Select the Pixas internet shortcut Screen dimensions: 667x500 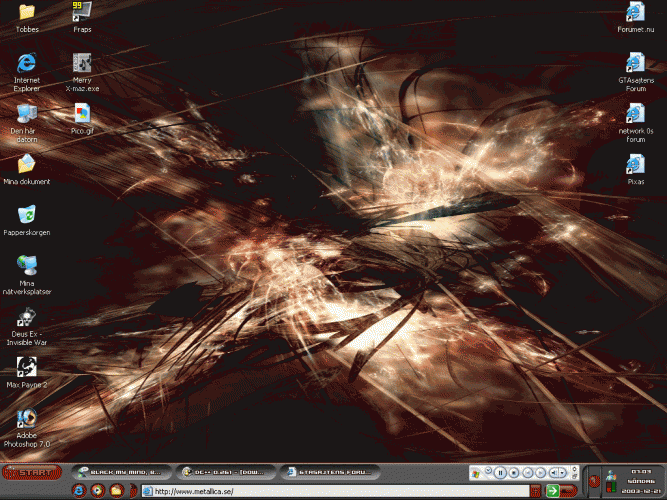point(635,164)
